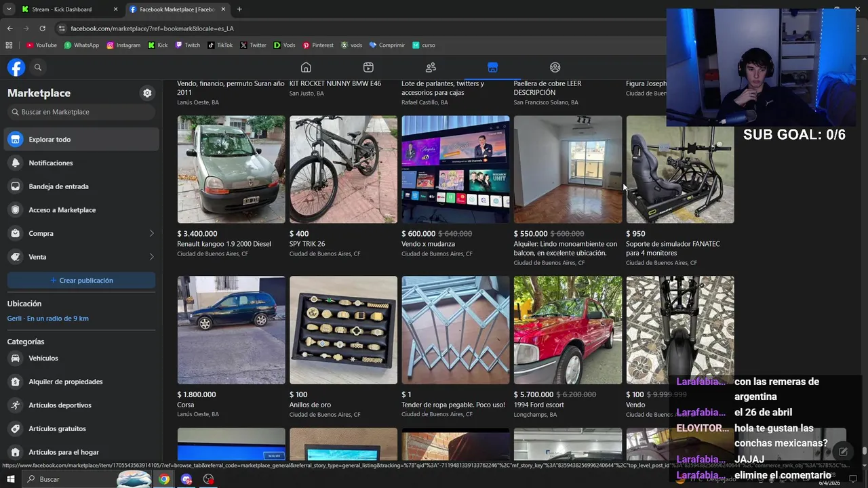
Task: Open Marketplace settings gear
Action: click(x=147, y=93)
